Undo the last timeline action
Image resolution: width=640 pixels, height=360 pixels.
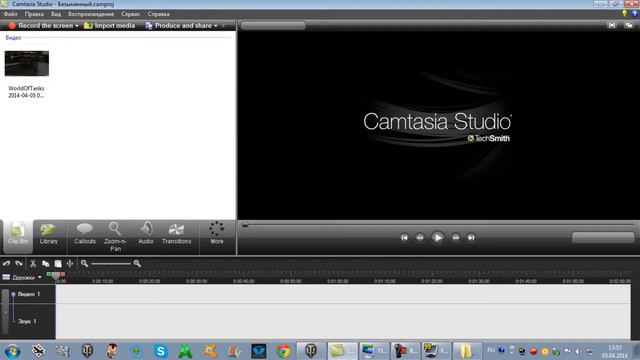pos(7,264)
